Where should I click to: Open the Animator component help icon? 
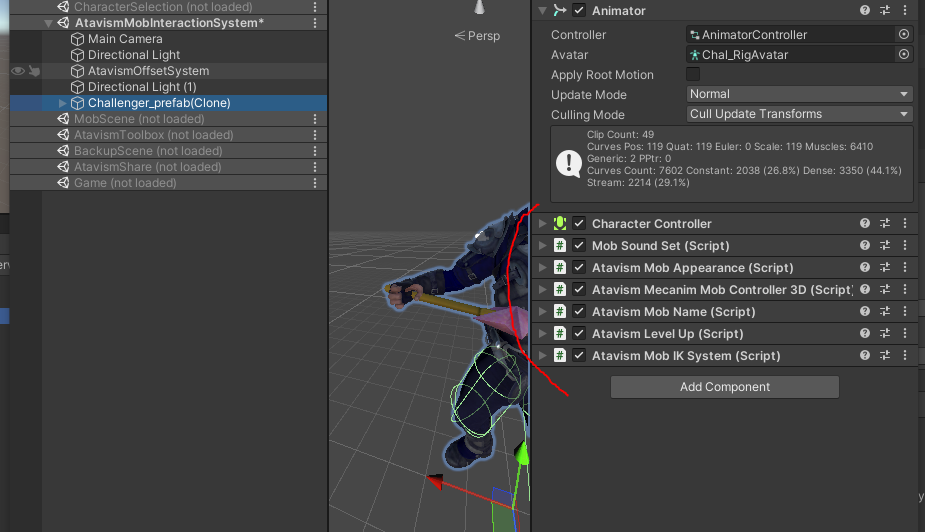click(865, 11)
